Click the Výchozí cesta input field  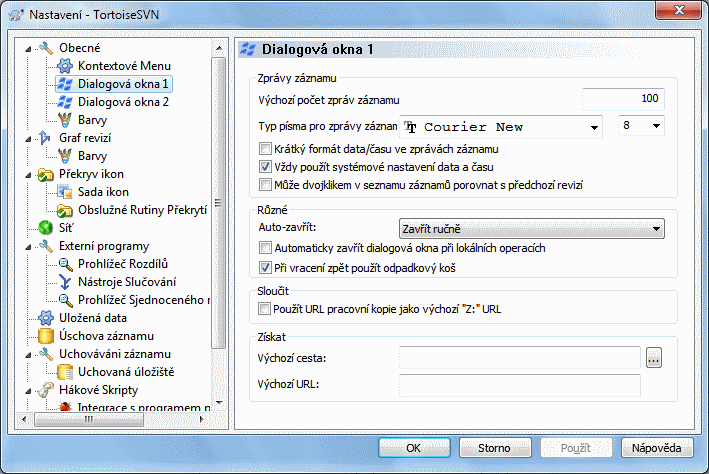(x=520, y=358)
